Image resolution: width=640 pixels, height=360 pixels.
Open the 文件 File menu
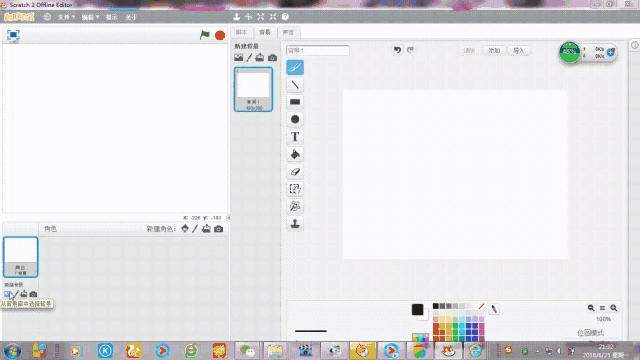pyautogui.click(x=66, y=17)
